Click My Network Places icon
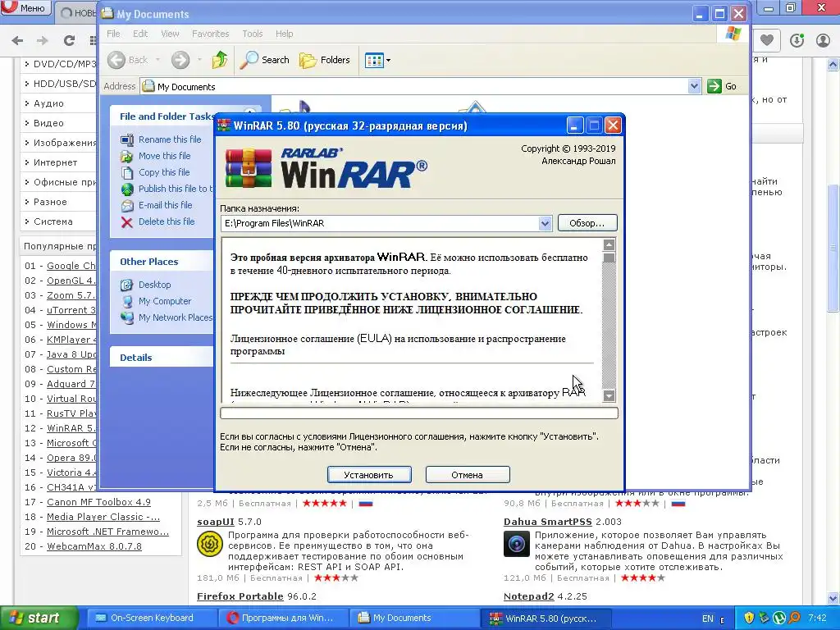 [x=127, y=317]
